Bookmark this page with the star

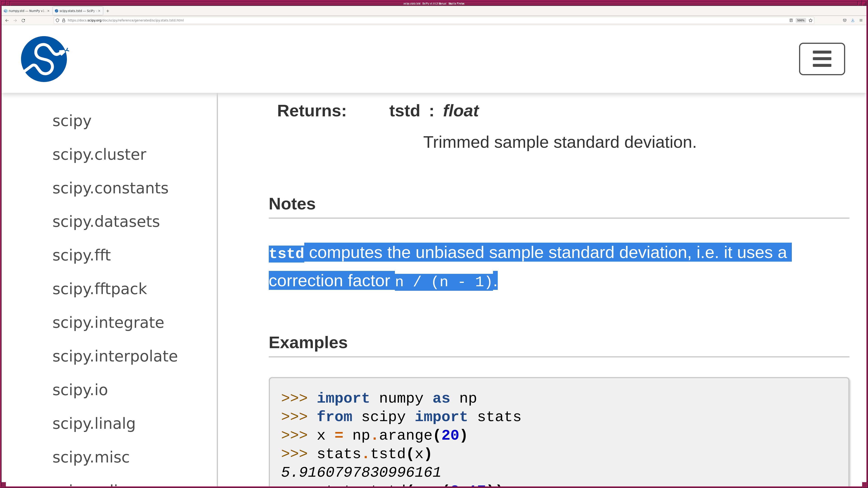click(x=810, y=21)
